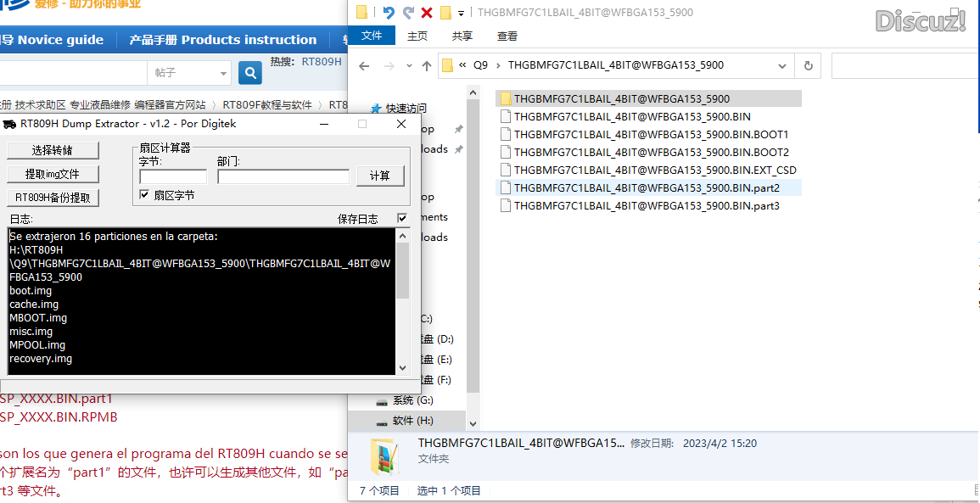Click the .BIN.part2 file icon
This screenshot has width=980, height=503.
pyautogui.click(x=506, y=187)
